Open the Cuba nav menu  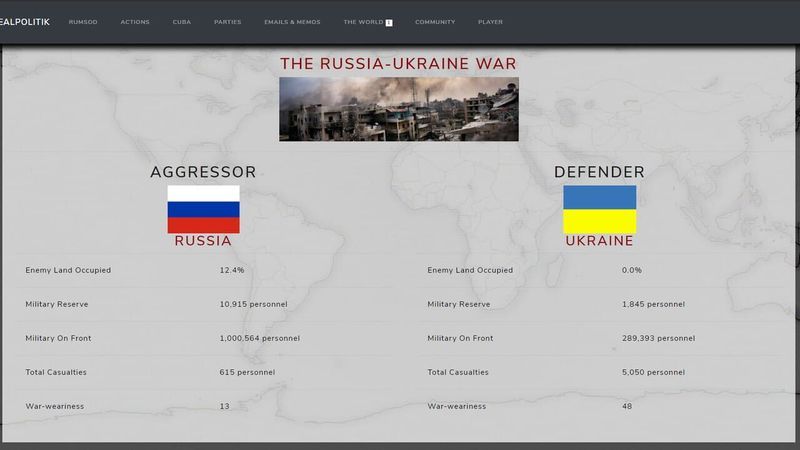(x=181, y=22)
